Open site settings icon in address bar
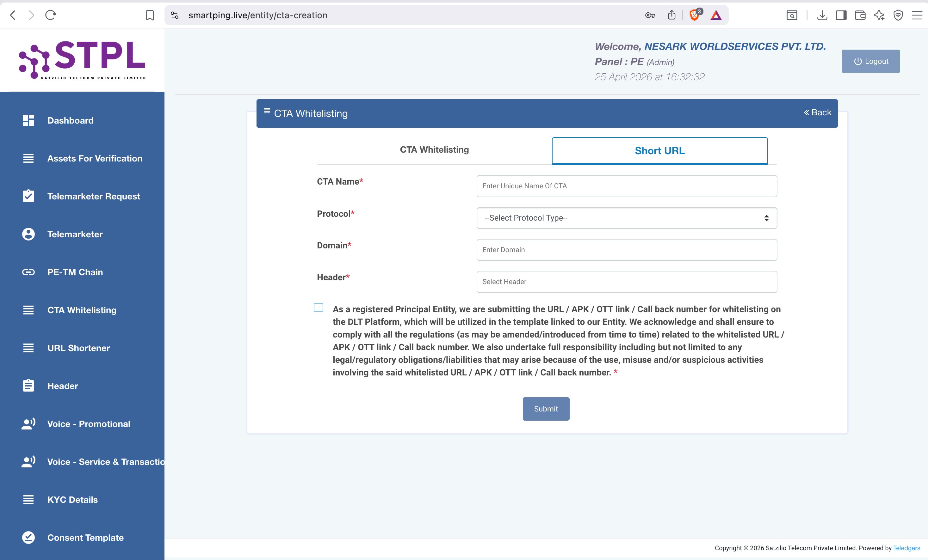Image resolution: width=928 pixels, height=560 pixels. point(174,15)
